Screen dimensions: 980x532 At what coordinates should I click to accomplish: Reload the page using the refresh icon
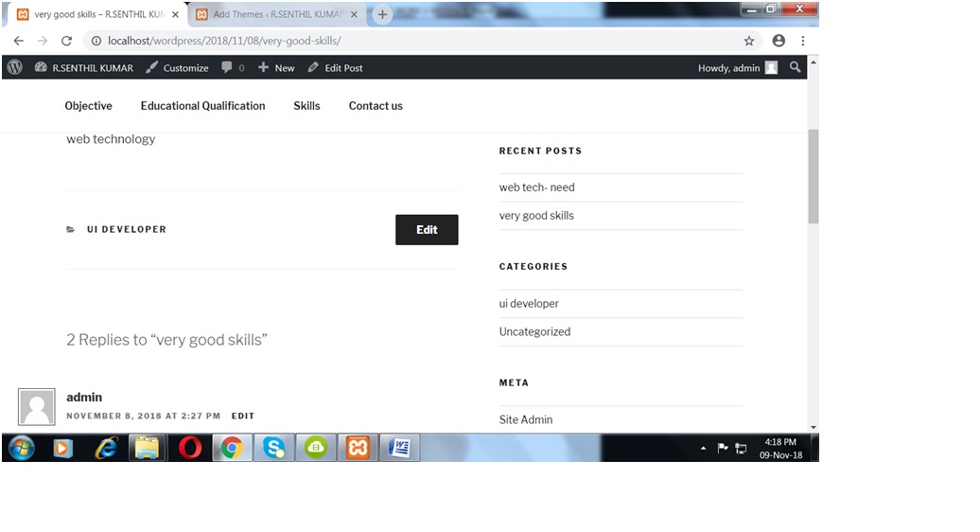coord(66,41)
